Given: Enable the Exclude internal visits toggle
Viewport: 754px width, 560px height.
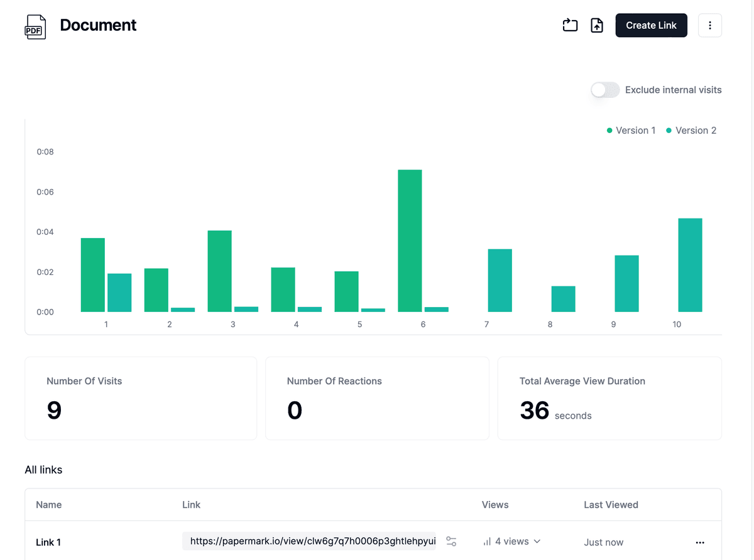Looking at the screenshot, I should tap(604, 90).
